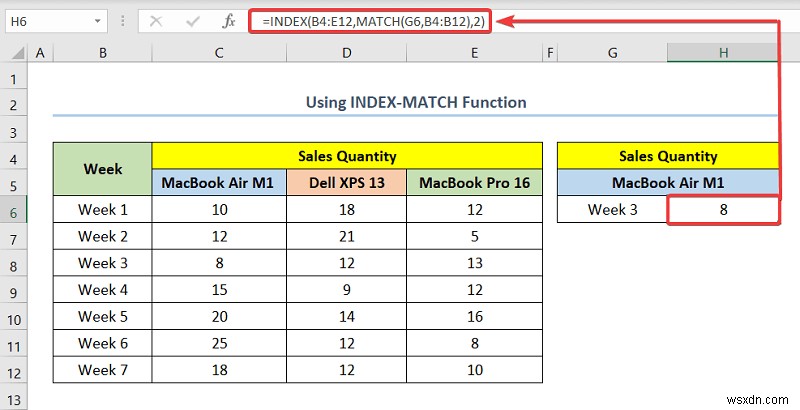800x410 pixels.
Task: Click the 'Week 5' cell
Action: point(102,316)
